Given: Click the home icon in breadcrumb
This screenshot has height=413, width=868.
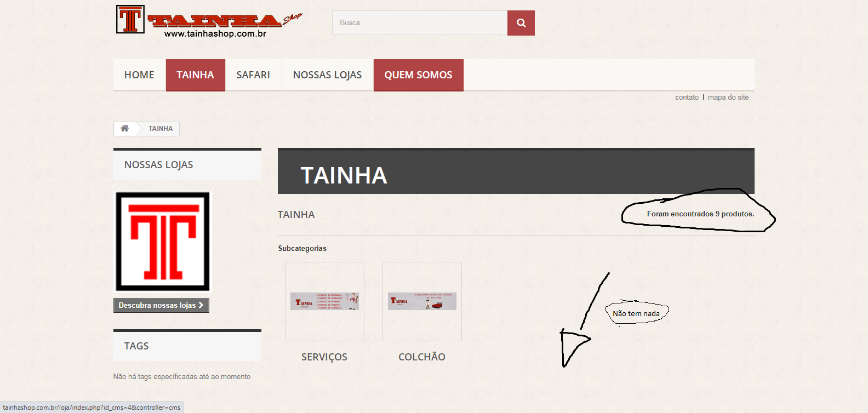Looking at the screenshot, I should coord(125,128).
